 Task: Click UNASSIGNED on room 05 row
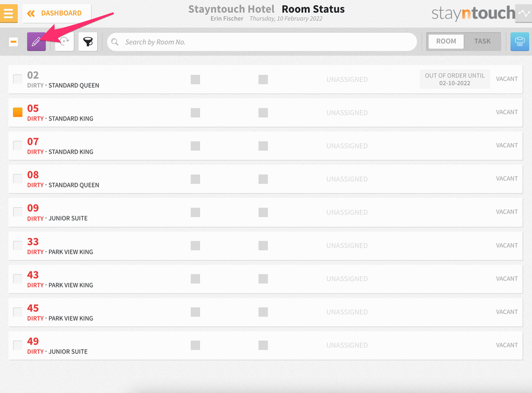click(x=347, y=113)
